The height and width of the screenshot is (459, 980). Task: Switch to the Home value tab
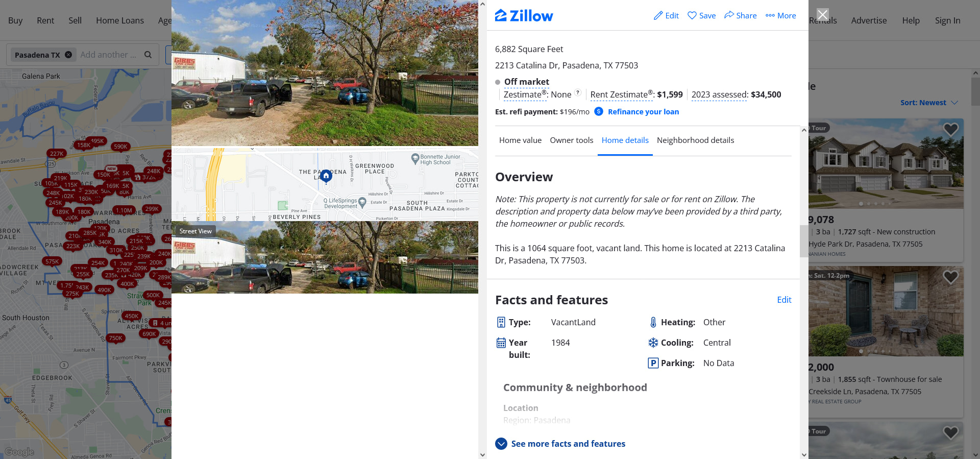pos(520,140)
